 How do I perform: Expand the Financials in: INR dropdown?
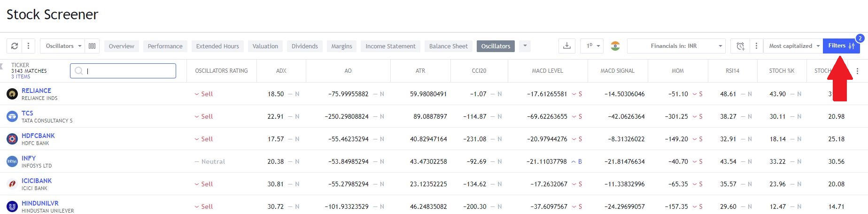(676, 46)
